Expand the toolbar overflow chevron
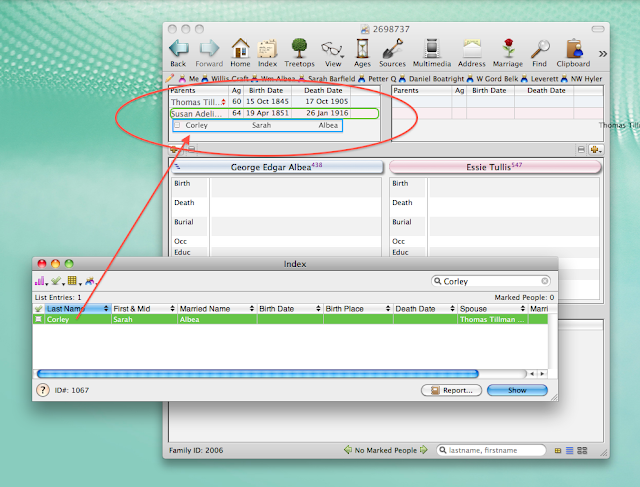This screenshot has height=487, width=640. tap(602, 52)
